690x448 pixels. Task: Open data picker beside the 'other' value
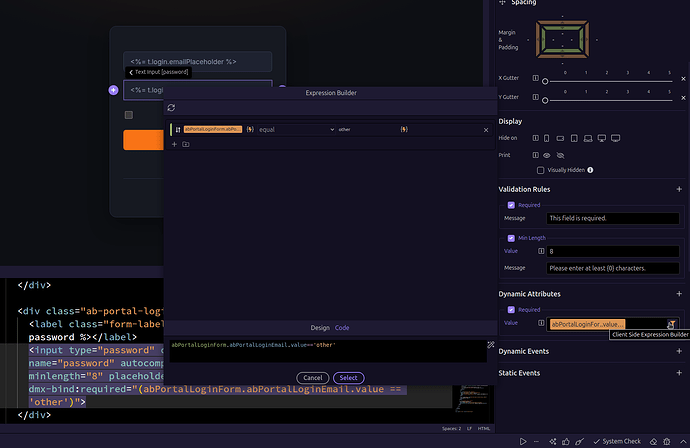click(404, 129)
